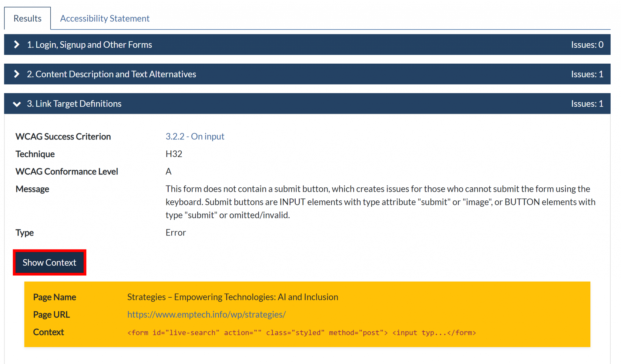Collapse Link Target Definitions section
Screen dimensions: 621x364
[x=74, y=104]
